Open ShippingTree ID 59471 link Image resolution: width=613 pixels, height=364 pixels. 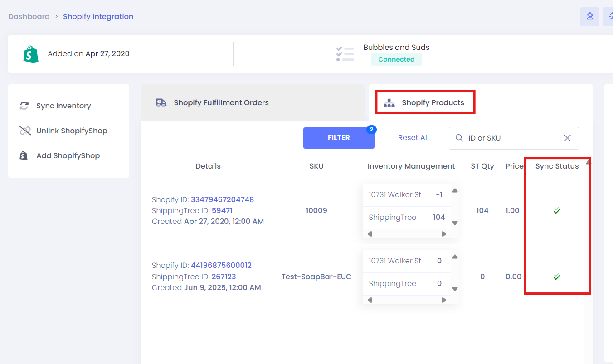[222, 210]
